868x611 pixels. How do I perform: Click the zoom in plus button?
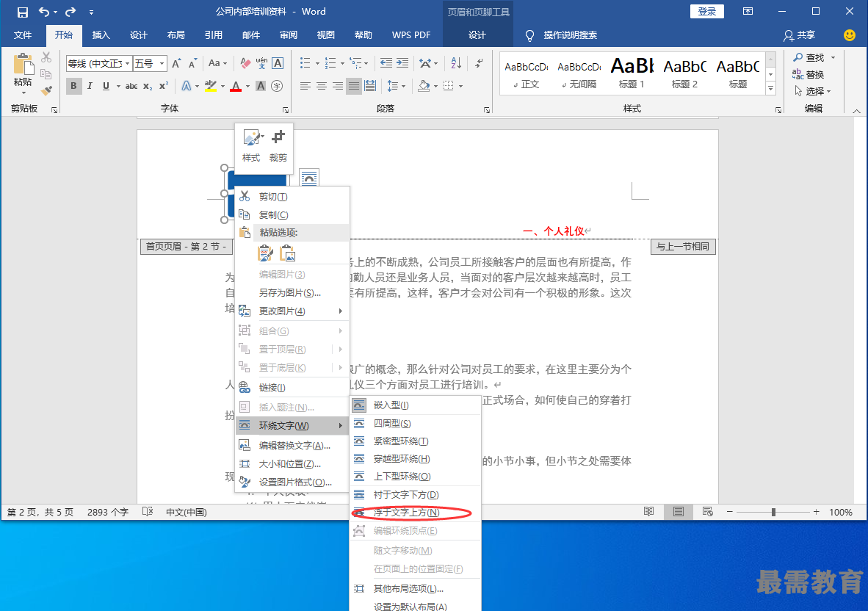tap(816, 512)
